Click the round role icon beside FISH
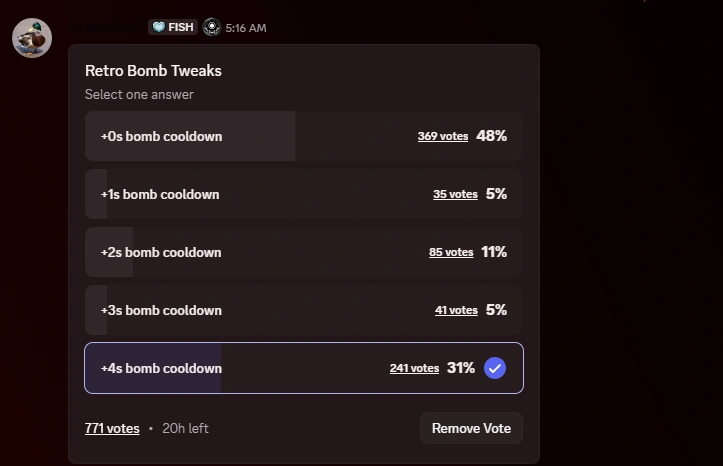This screenshot has height=466, width=723. (212, 28)
